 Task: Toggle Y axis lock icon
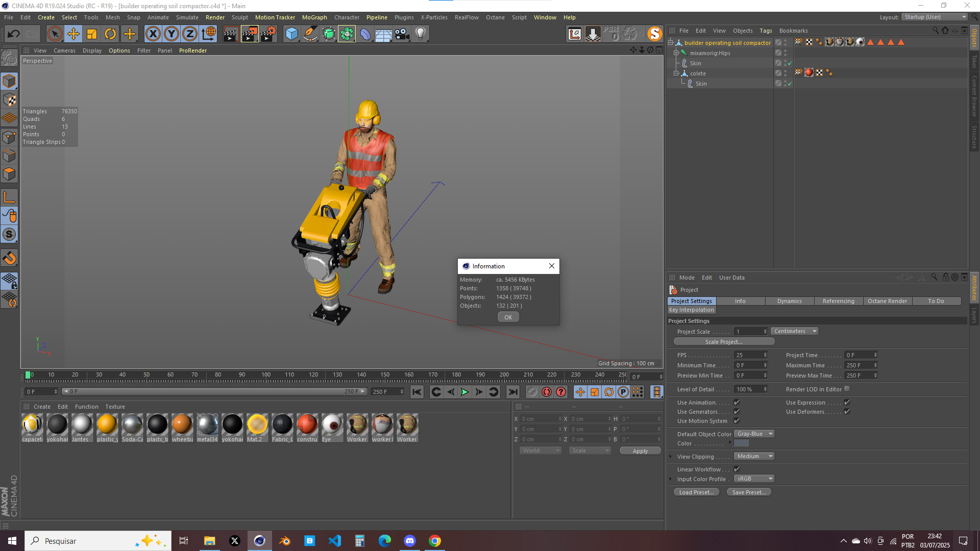tap(171, 34)
